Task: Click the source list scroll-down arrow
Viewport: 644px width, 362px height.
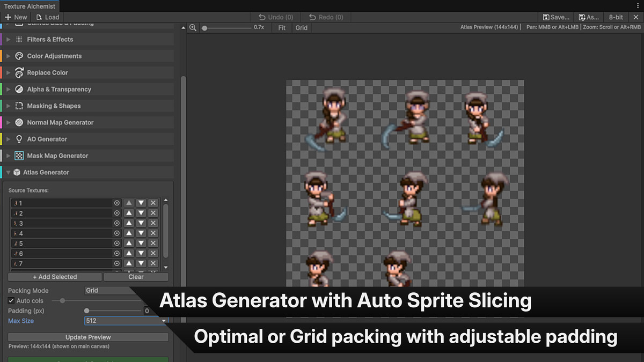Action: [166, 267]
